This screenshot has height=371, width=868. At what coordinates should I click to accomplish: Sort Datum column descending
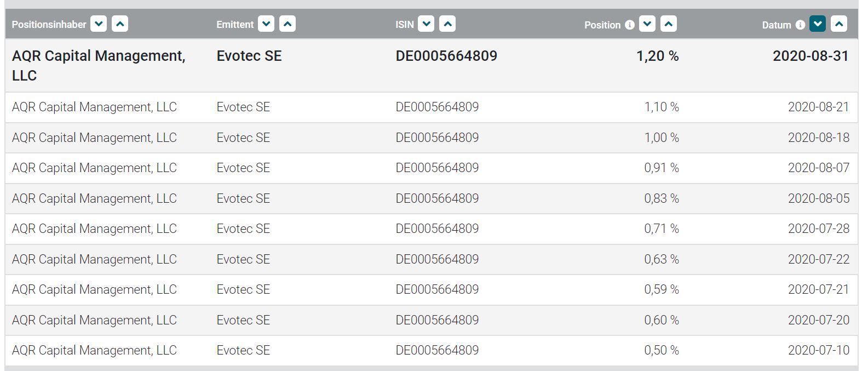[x=818, y=24]
